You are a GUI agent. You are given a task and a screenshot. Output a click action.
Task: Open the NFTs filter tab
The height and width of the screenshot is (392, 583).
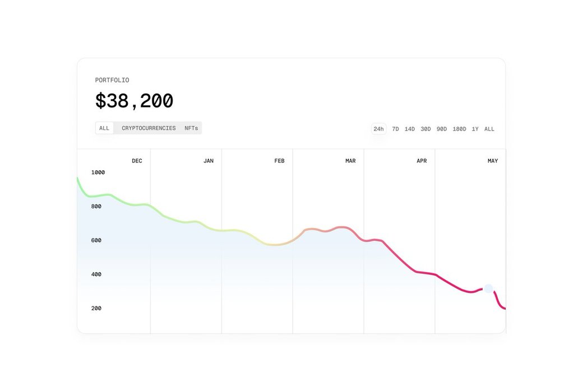point(191,128)
